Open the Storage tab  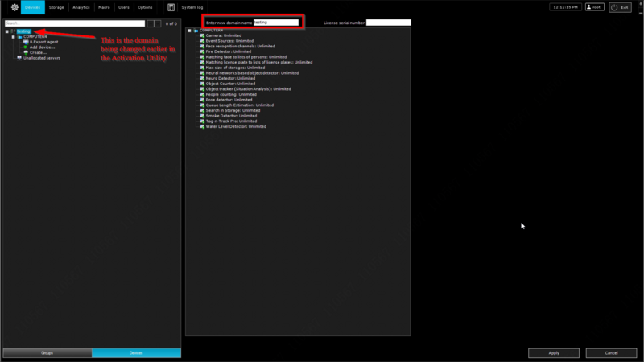56,7
